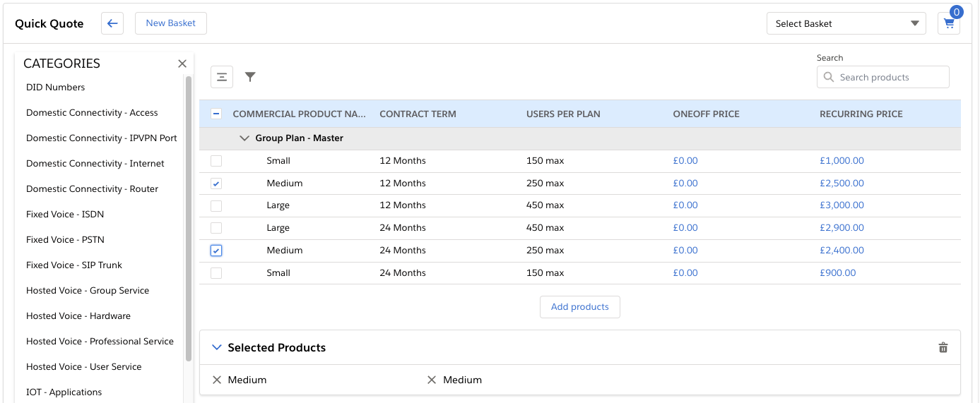Screen dimensions: 980x403
Task: Focus the Search products field
Action: 883,78
